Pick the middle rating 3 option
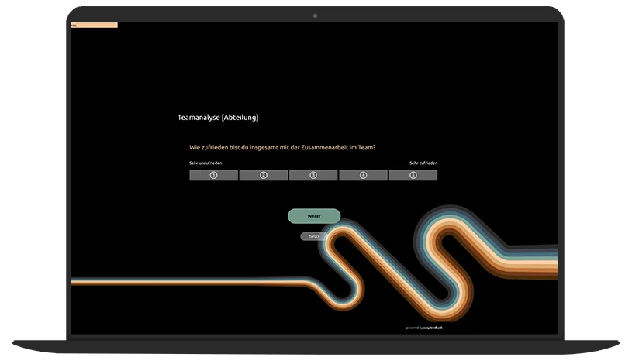The image size is (625, 364). click(x=313, y=176)
